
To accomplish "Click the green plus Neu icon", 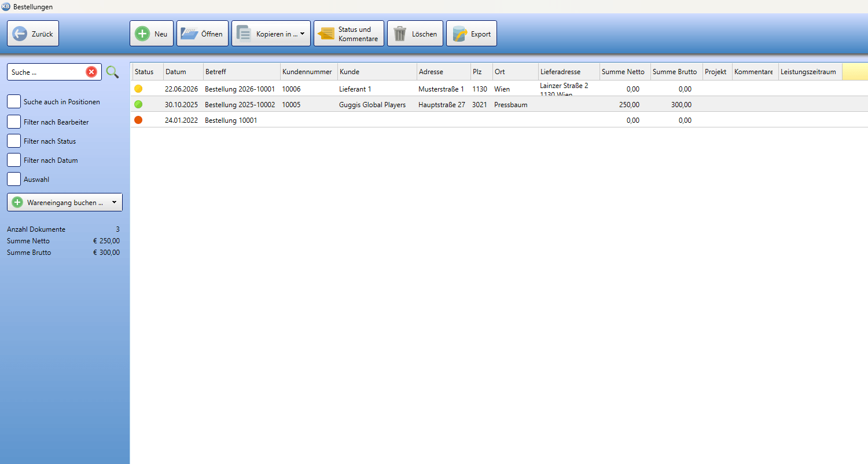I will 142,34.
